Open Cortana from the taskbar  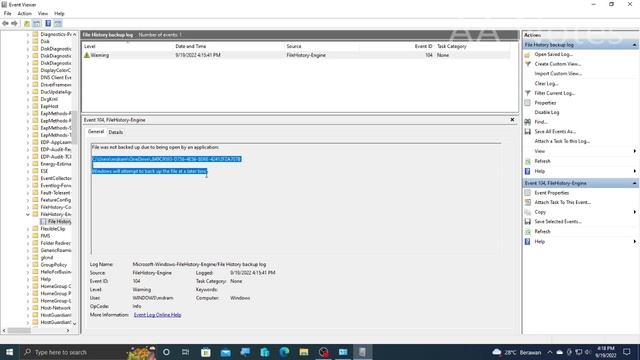tap(166, 352)
